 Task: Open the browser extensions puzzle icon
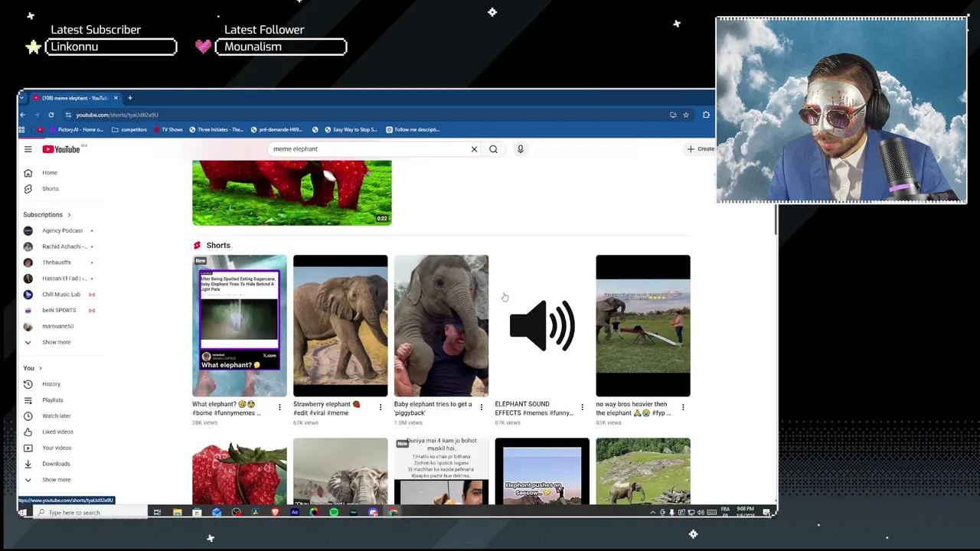706,115
